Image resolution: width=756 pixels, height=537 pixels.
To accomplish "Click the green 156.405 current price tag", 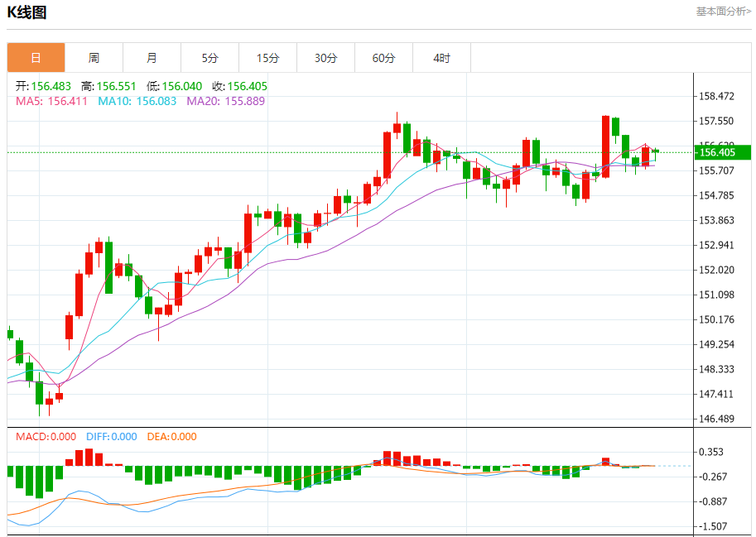I will coord(721,152).
